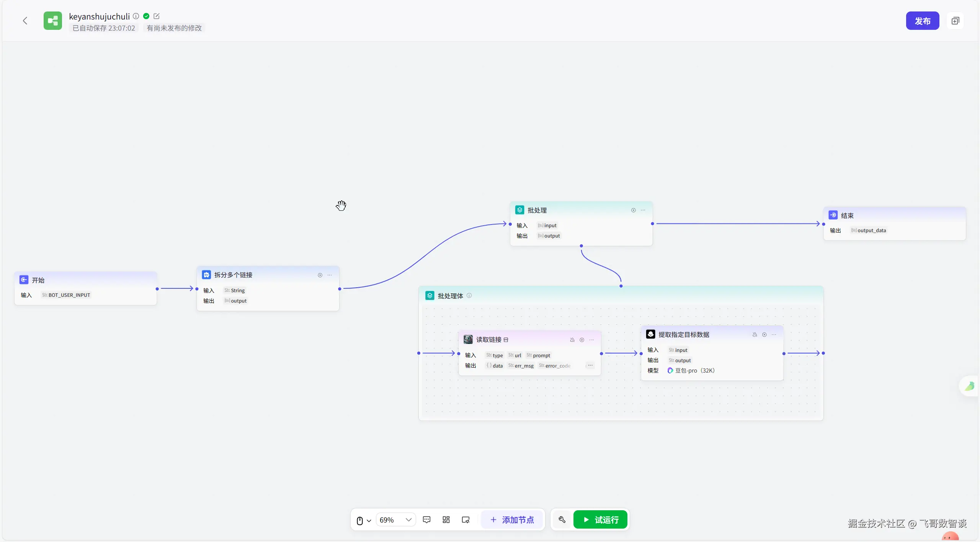Screen dimensions: 980x542
Task: Open the more menu on 提取指定目标数据 node
Action: pos(774,334)
